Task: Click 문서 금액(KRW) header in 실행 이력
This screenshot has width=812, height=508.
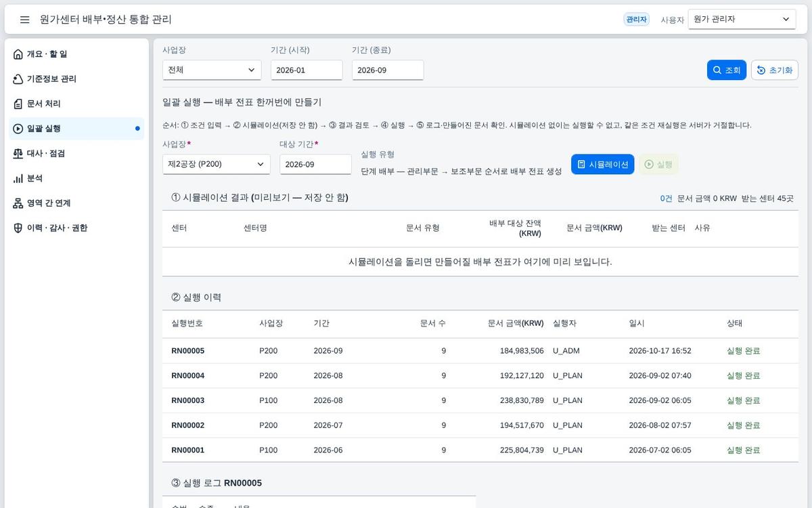Action: (516, 323)
